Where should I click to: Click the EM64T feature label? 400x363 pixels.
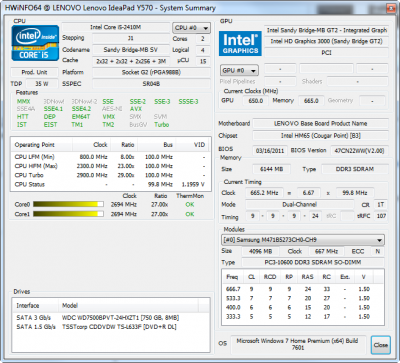tap(81, 117)
